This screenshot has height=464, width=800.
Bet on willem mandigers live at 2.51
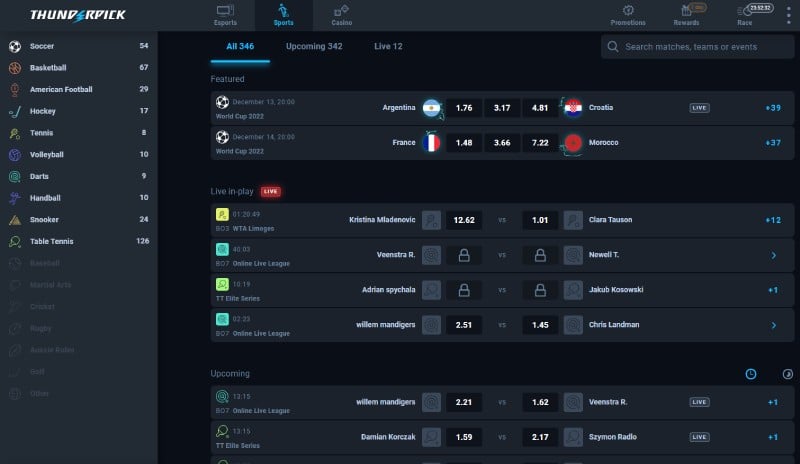point(464,325)
